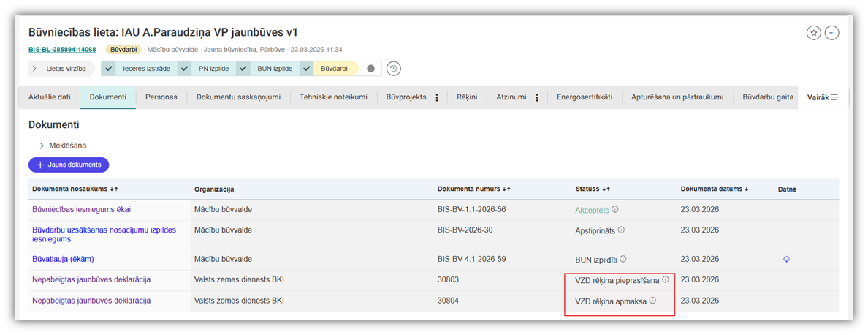868x335 pixels.
Task: Click the Jauns dokuments button
Action: (69, 165)
